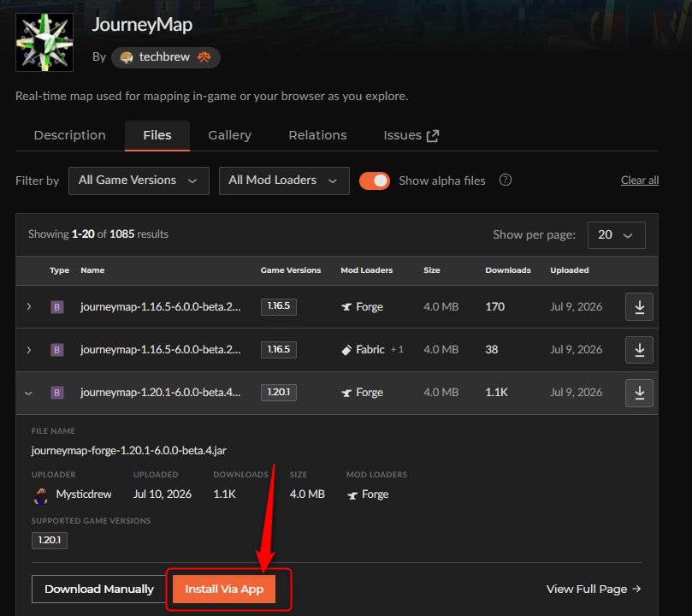The height and width of the screenshot is (616, 692).
Task: Open the techbrew author profile chip
Action: [x=165, y=57]
